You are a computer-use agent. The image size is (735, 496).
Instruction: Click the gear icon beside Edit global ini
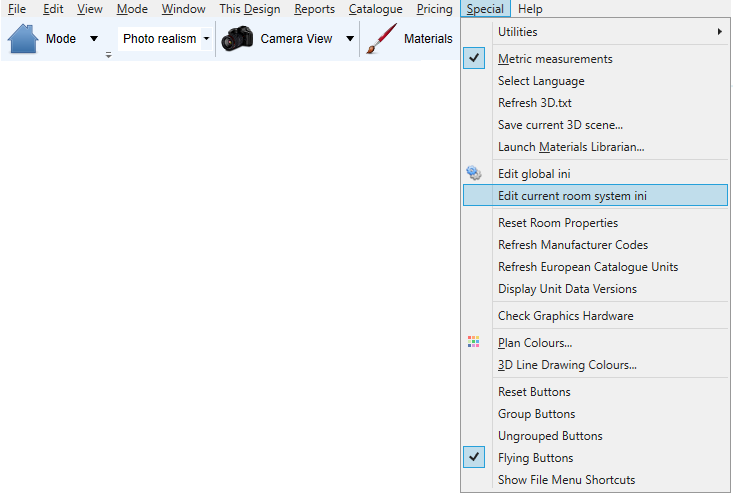point(474,173)
